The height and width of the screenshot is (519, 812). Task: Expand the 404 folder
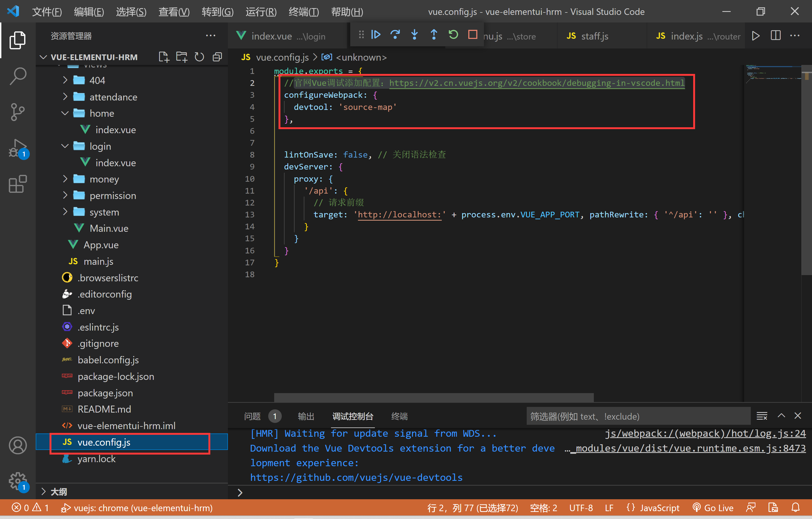[x=132, y=80]
